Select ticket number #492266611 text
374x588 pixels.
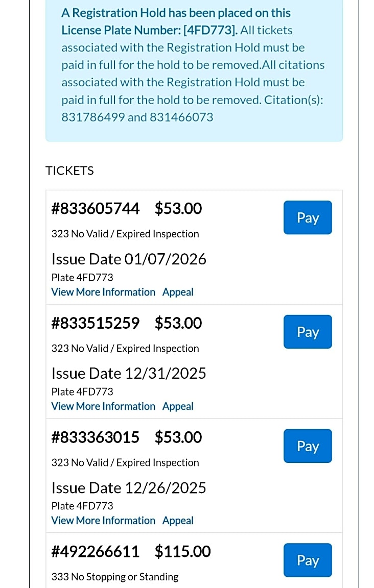[x=96, y=552]
